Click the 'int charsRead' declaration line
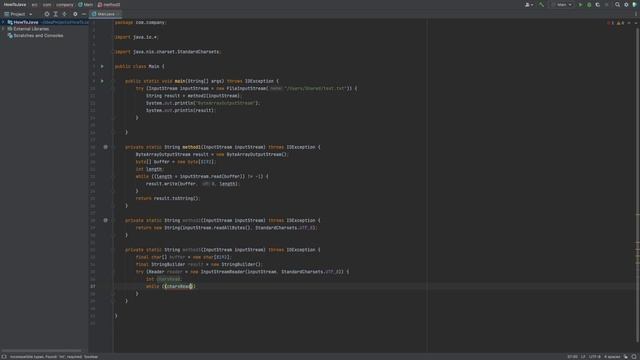The image size is (640, 360). (164, 279)
